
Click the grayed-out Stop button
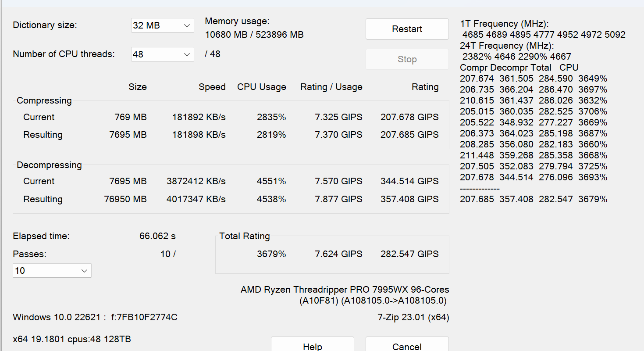click(407, 59)
